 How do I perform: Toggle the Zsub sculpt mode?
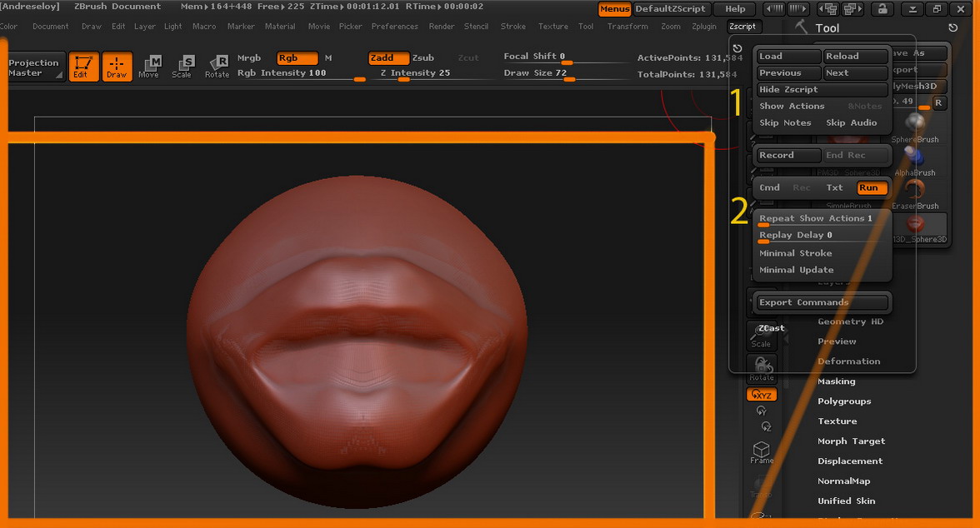coord(423,57)
